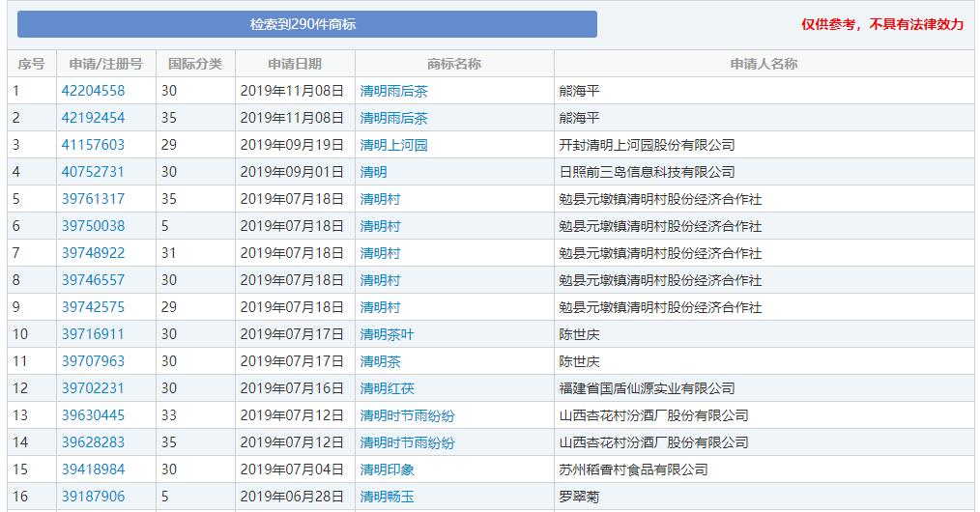Viewport: 980px width, 512px height.
Task: Click the 商标名称 column header
Action: point(454,64)
